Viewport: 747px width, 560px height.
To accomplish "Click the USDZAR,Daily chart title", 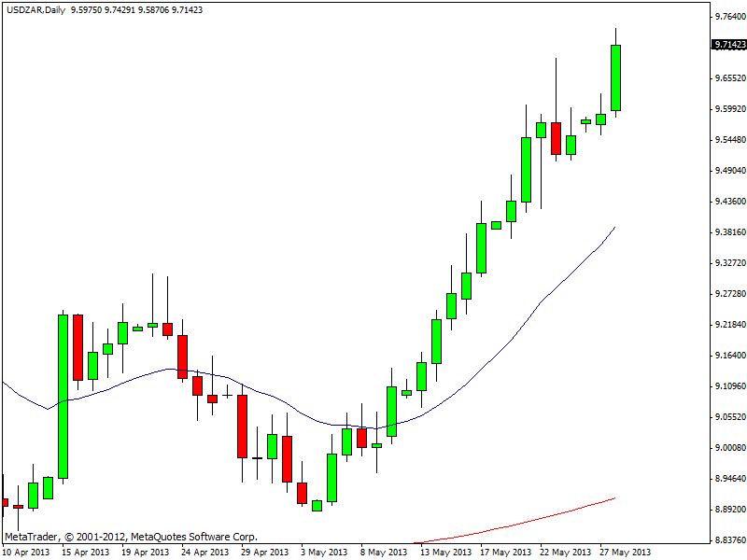I will click(x=34, y=9).
